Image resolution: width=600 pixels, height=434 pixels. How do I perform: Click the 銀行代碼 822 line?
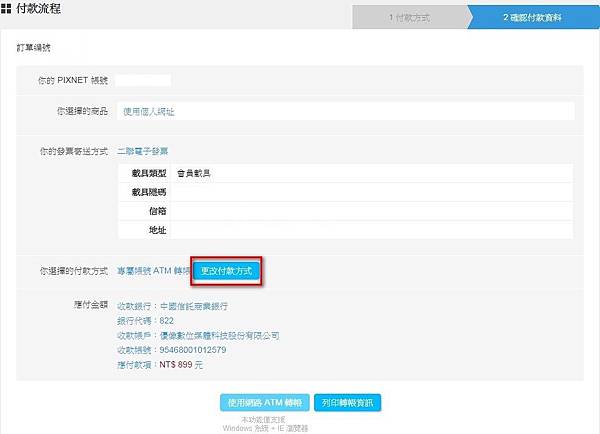pos(145,321)
